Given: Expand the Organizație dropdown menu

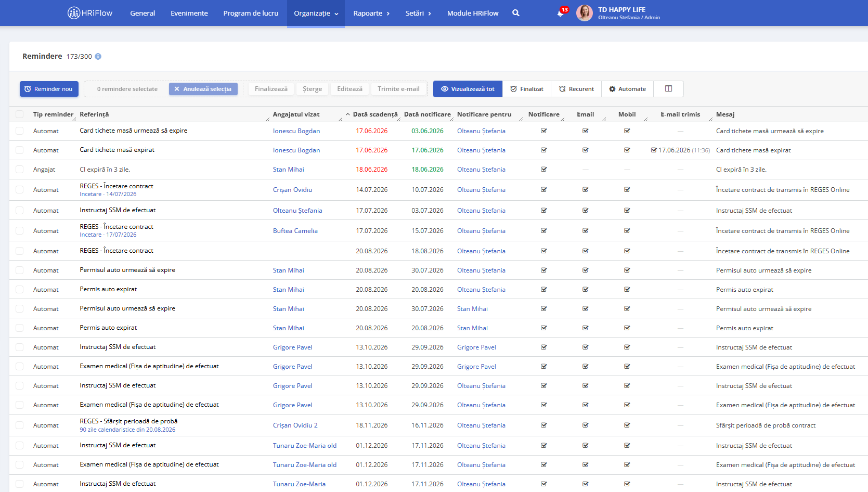Looking at the screenshot, I should point(316,14).
